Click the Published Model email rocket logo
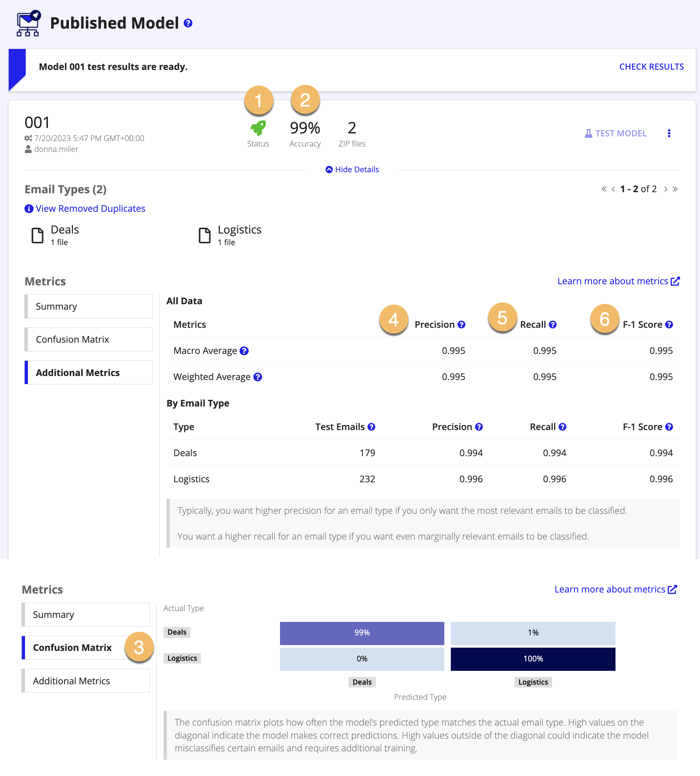The height and width of the screenshot is (776, 700). coord(28,23)
